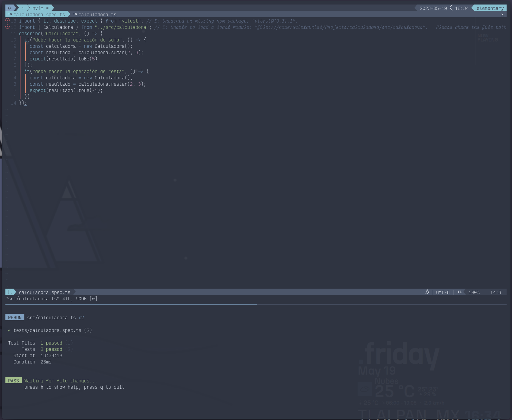Click the green checkmark beside tests/calculadora.spec.ts
Viewport: 512px width, 420px height.
[x=9, y=330]
